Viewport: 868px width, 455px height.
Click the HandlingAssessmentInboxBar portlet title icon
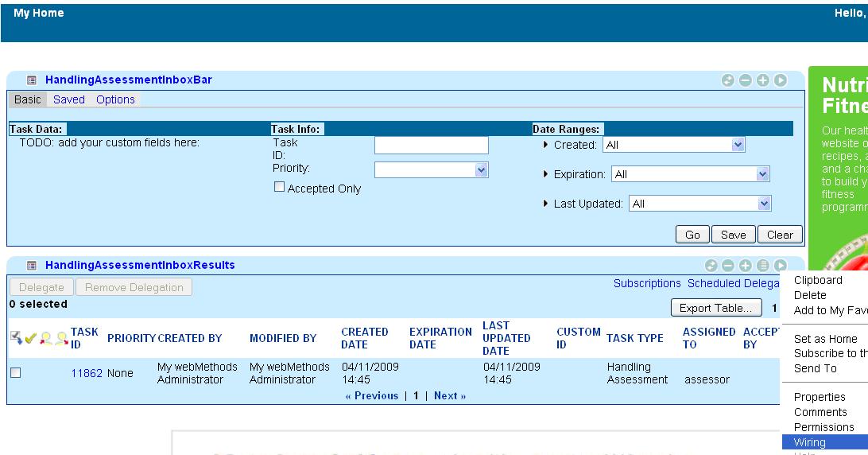[32, 80]
